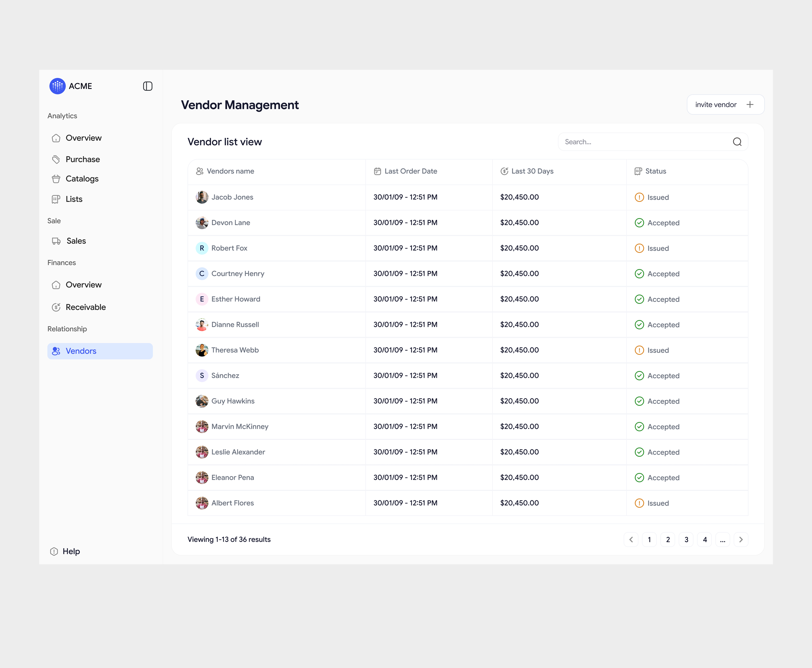Click the truck icon beside Sales
The width and height of the screenshot is (812, 668).
(x=56, y=241)
